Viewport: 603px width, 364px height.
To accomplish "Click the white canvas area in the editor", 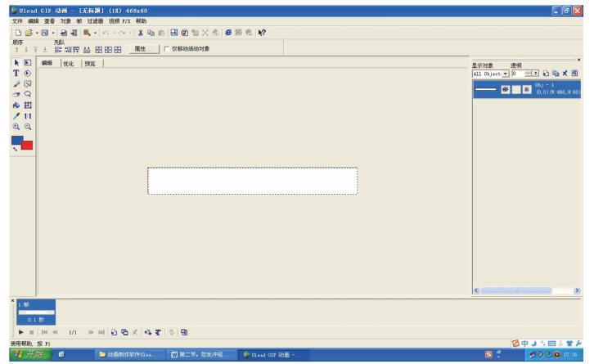I will click(x=253, y=181).
